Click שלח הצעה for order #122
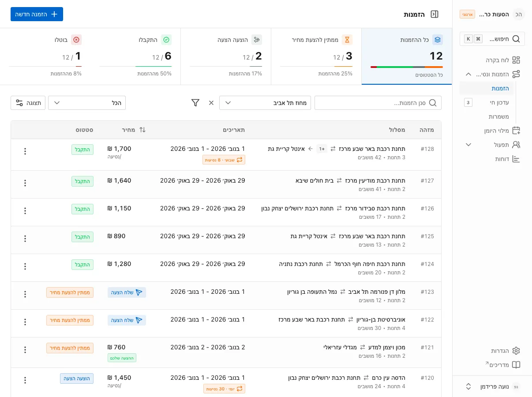The image size is (532, 397). (127, 320)
